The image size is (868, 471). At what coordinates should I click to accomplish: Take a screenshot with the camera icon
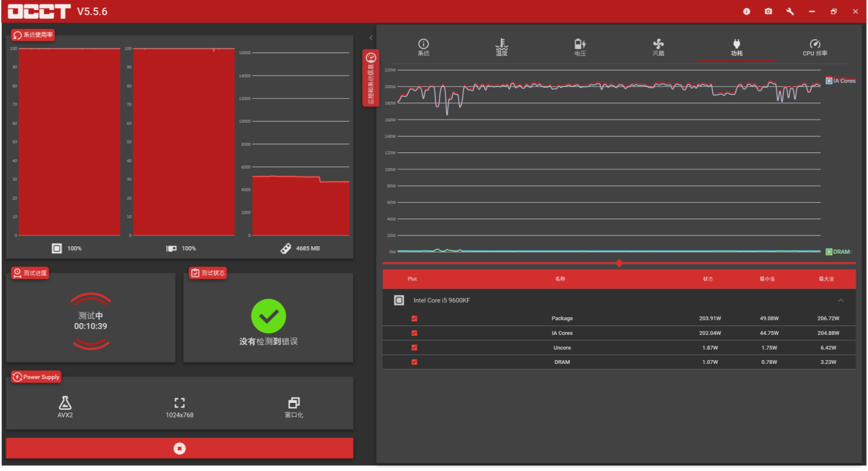coord(768,11)
